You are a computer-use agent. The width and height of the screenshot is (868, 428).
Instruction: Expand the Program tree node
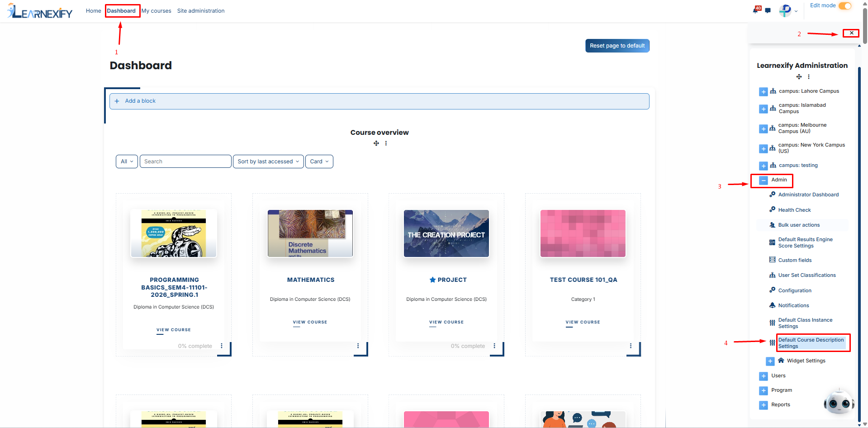(x=764, y=390)
